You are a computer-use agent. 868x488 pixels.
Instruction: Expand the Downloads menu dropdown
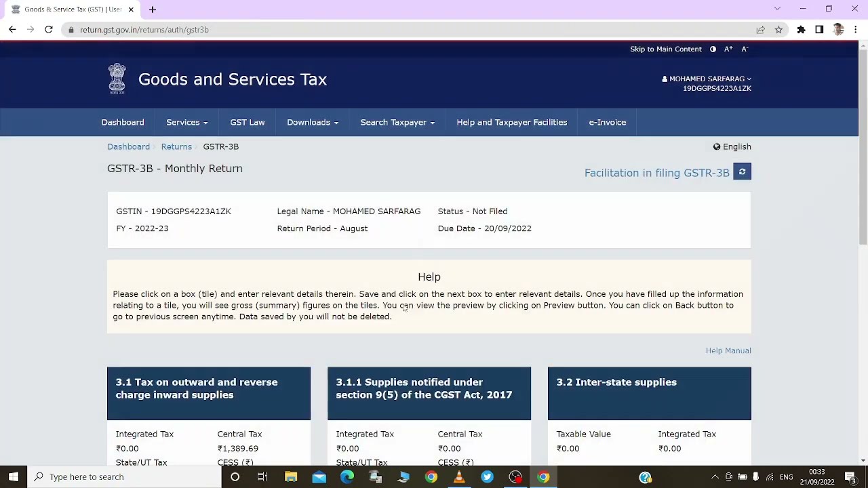tap(312, 122)
